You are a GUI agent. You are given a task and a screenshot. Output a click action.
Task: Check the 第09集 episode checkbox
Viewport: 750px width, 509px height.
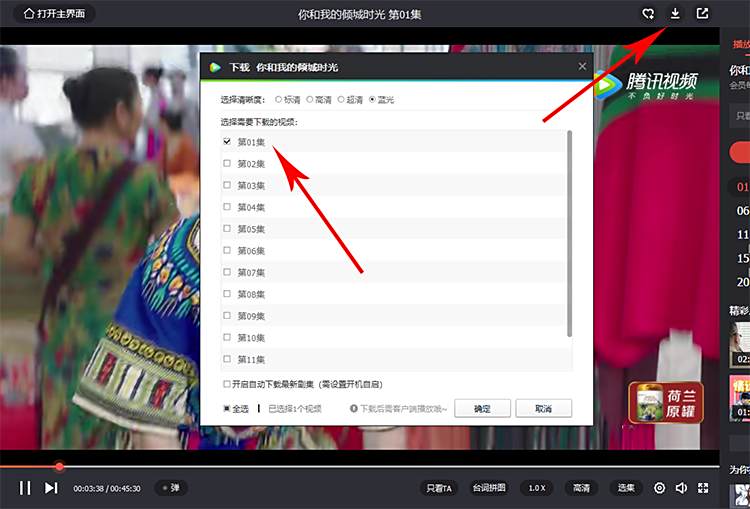pos(227,316)
